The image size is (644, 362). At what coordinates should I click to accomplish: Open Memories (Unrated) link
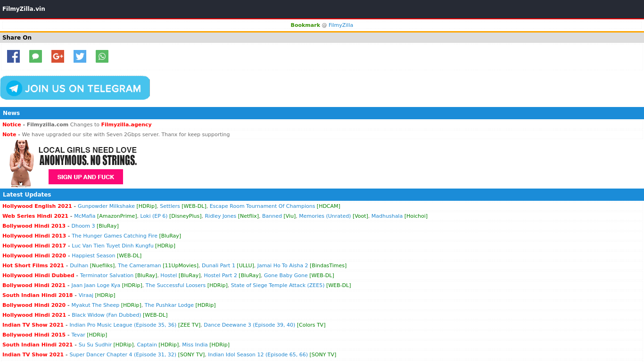(x=325, y=216)
